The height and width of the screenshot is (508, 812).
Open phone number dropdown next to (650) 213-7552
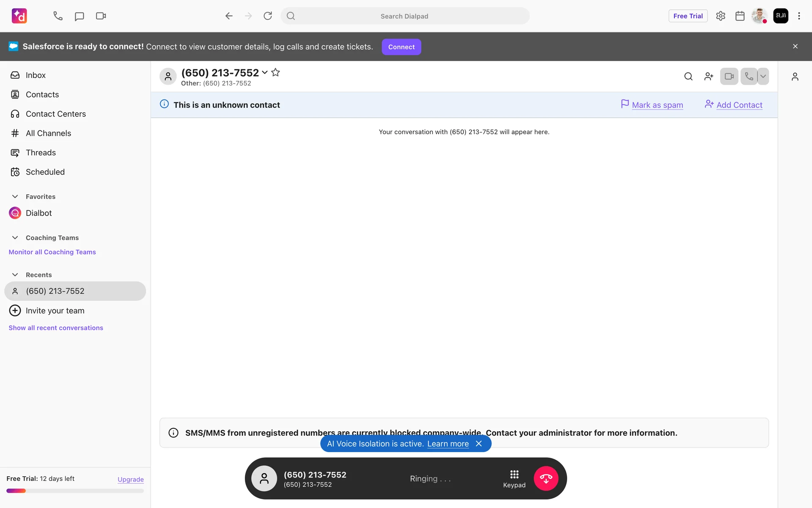point(265,72)
